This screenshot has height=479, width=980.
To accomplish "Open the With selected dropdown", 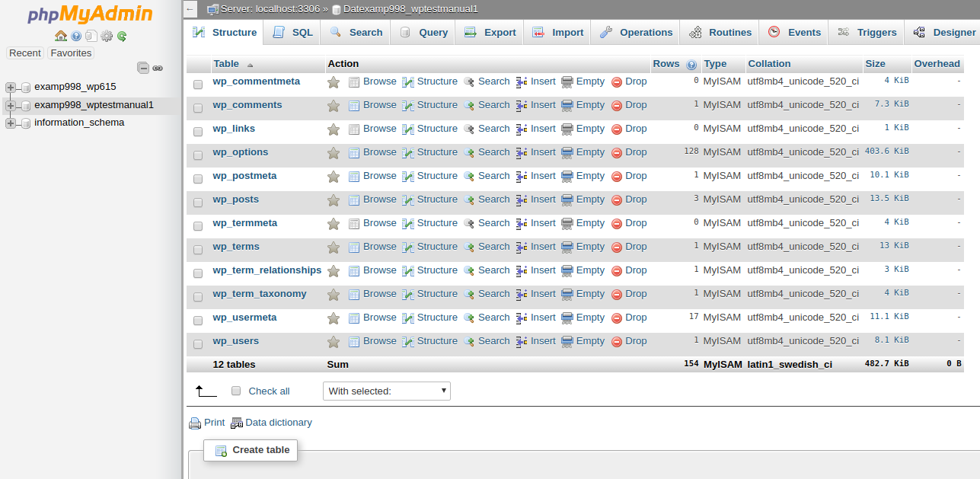I will (x=387, y=391).
